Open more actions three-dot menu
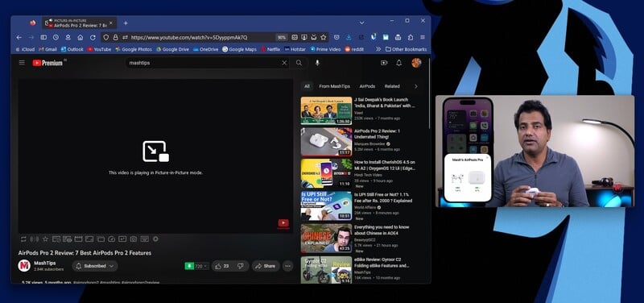This screenshot has width=644, height=303. tap(287, 266)
